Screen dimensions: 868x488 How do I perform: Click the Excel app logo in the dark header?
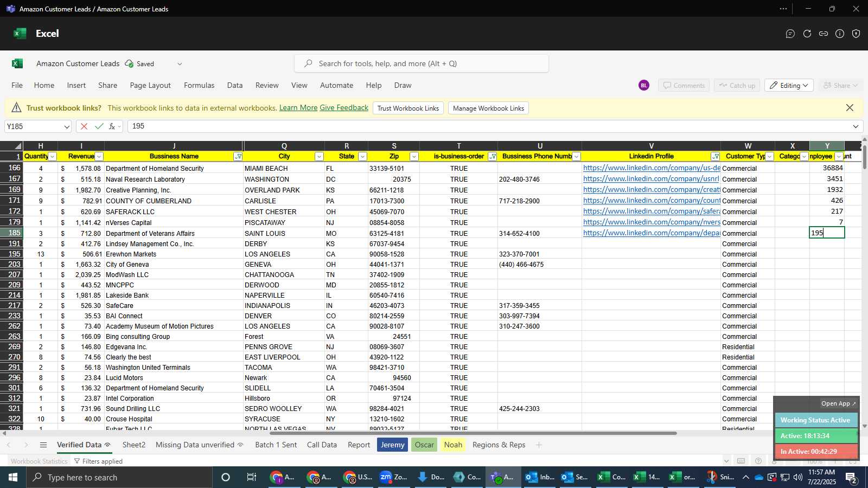tap(20, 34)
